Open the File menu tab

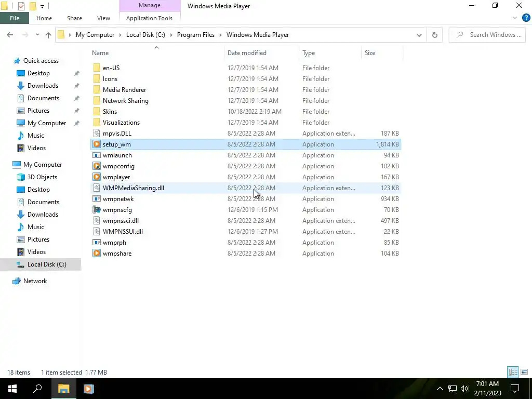point(15,18)
